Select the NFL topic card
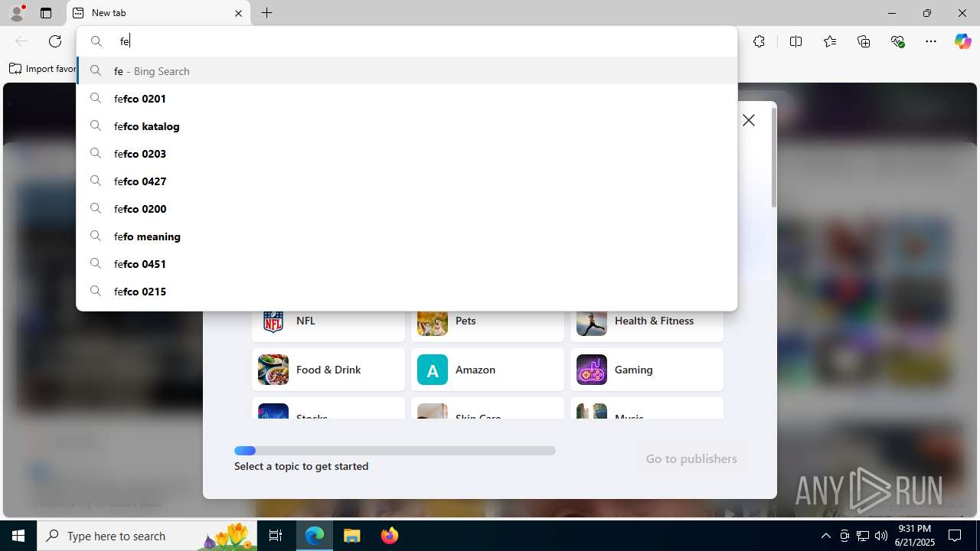This screenshot has height=551, width=980. (328, 326)
